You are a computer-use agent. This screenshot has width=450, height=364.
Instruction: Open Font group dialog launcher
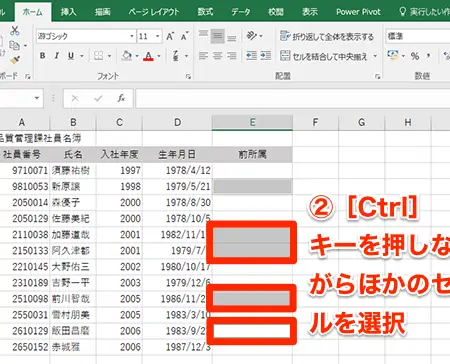point(188,77)
